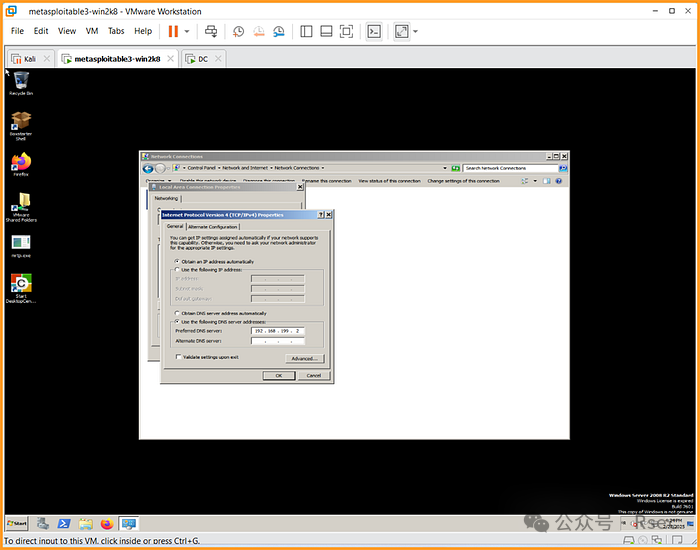Launch PowerShell from the guest taskbar
The height and width of the screenshot is (550, 700).
63,523
